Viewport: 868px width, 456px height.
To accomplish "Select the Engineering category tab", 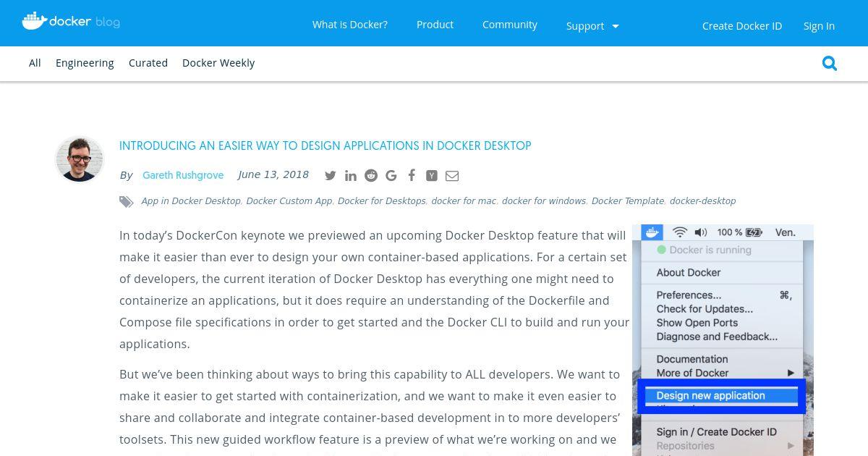I will point(85,63).
